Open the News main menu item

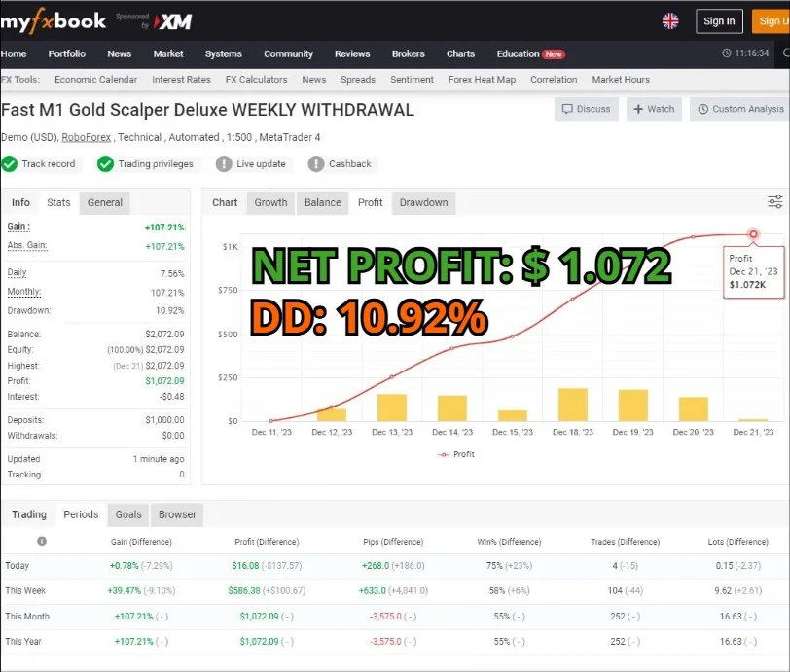119,53
